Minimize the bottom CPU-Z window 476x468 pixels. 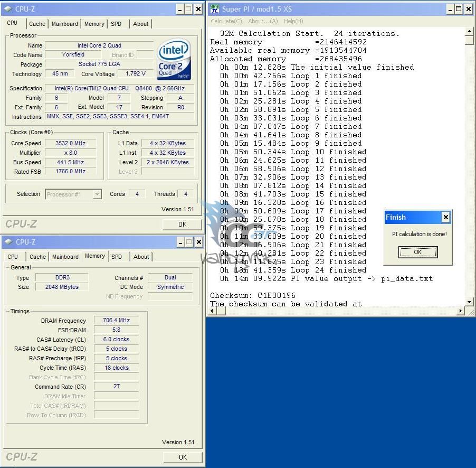tap(180, 242)
